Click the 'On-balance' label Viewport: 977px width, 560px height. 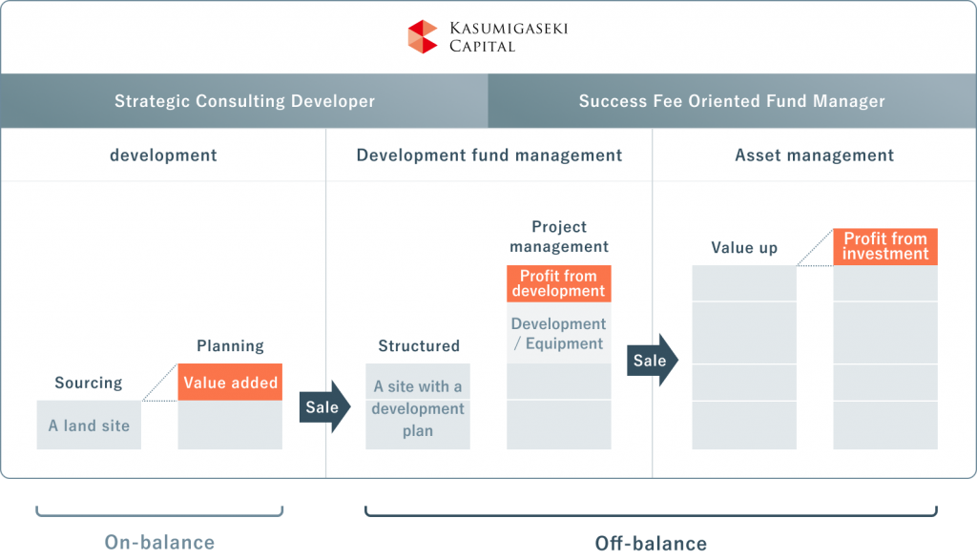tap(159, 542)
